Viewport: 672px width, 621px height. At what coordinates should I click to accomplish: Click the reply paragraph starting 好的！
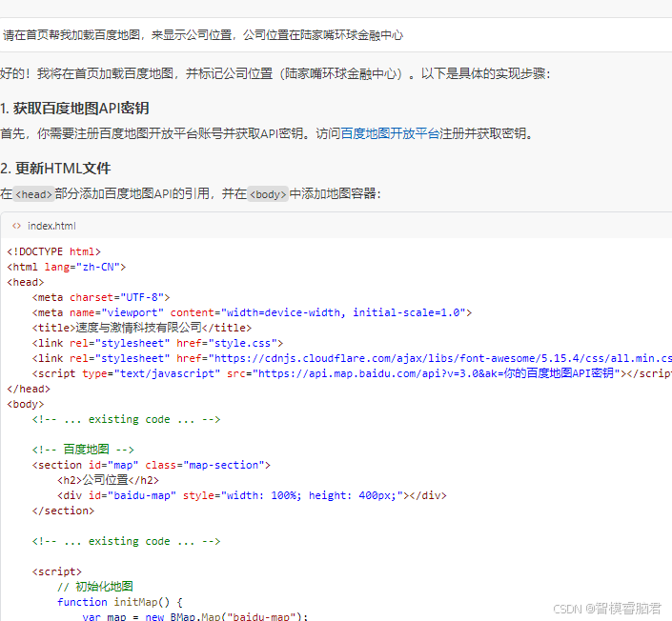point(275,73)
